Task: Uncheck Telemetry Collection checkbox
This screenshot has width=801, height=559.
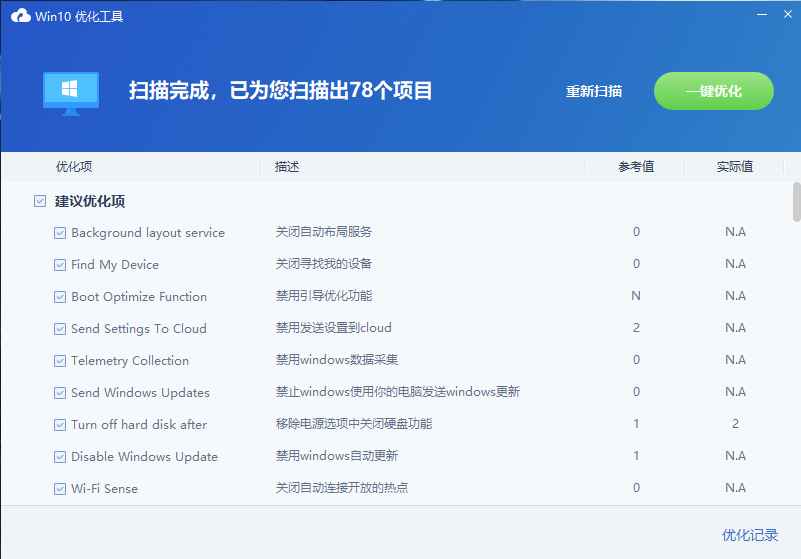Action: (x=60, y=361)
